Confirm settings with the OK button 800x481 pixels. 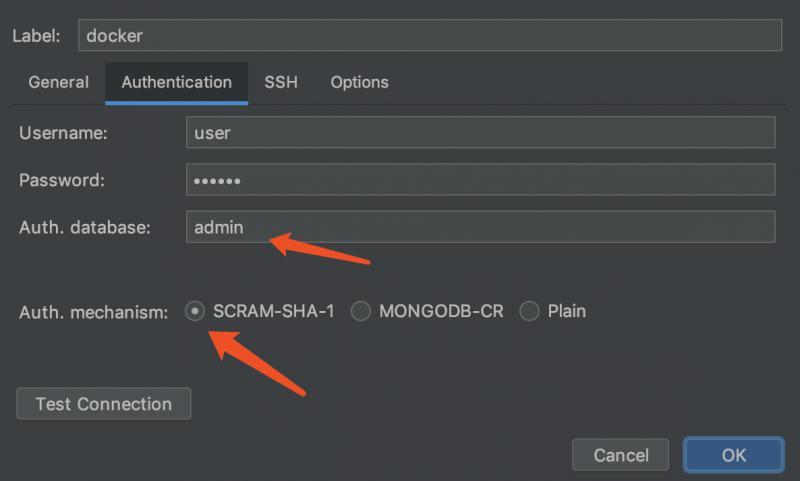[x=734, y=454]
